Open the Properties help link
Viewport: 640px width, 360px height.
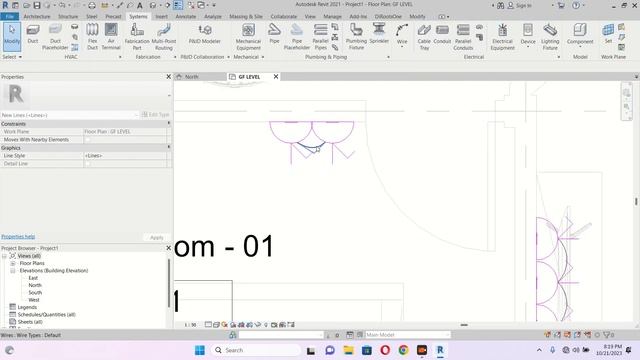pos(18,237)
